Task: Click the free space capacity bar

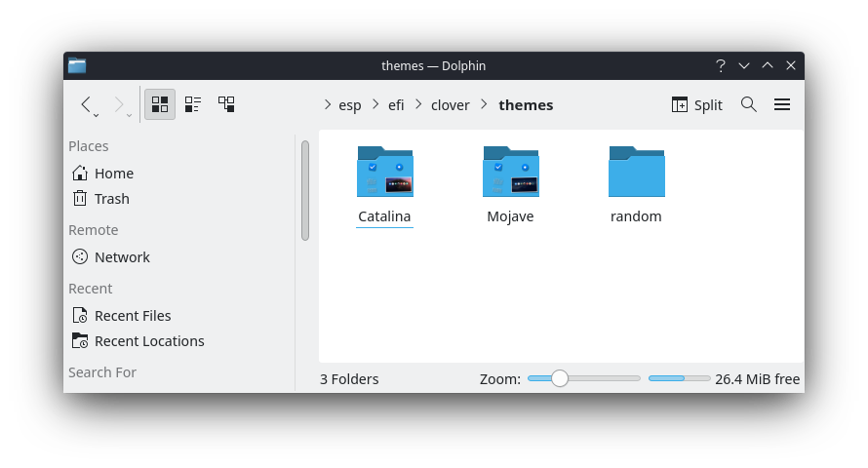Action: pyautogui.click(x=679, y=378)
